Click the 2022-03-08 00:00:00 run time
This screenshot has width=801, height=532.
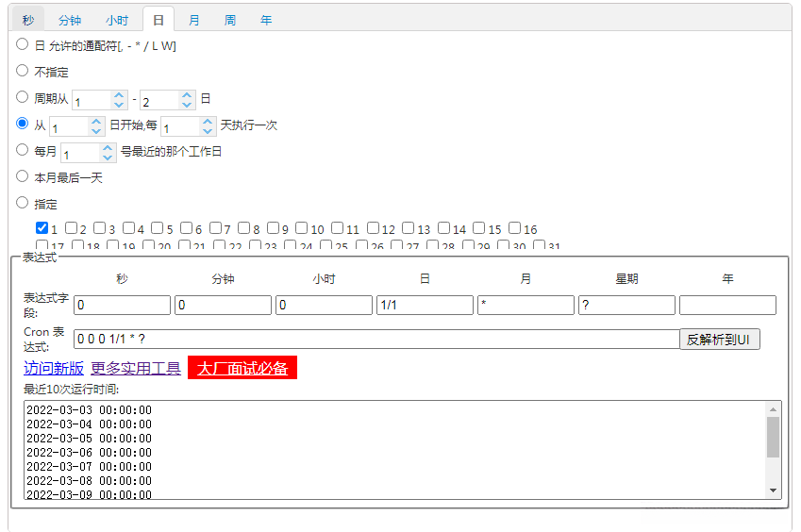pos(89,480)
